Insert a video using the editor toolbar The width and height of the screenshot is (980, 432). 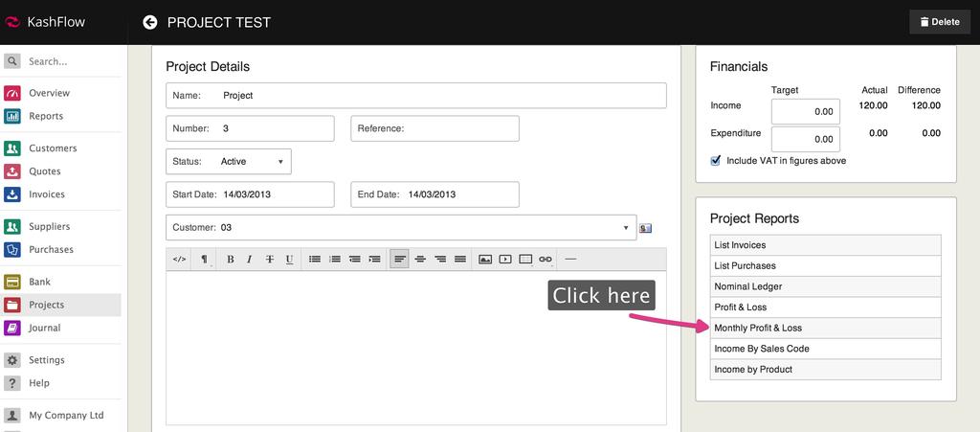(505, 259)
